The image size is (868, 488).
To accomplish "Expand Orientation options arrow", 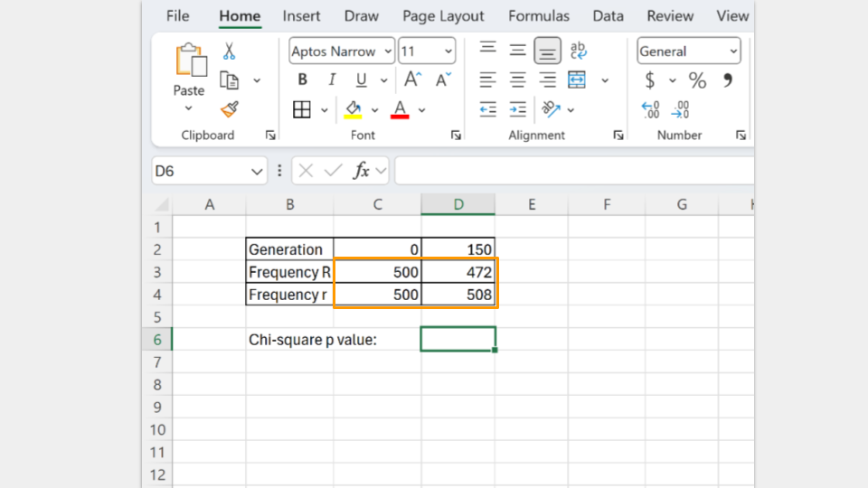I will tap(571, 110).
